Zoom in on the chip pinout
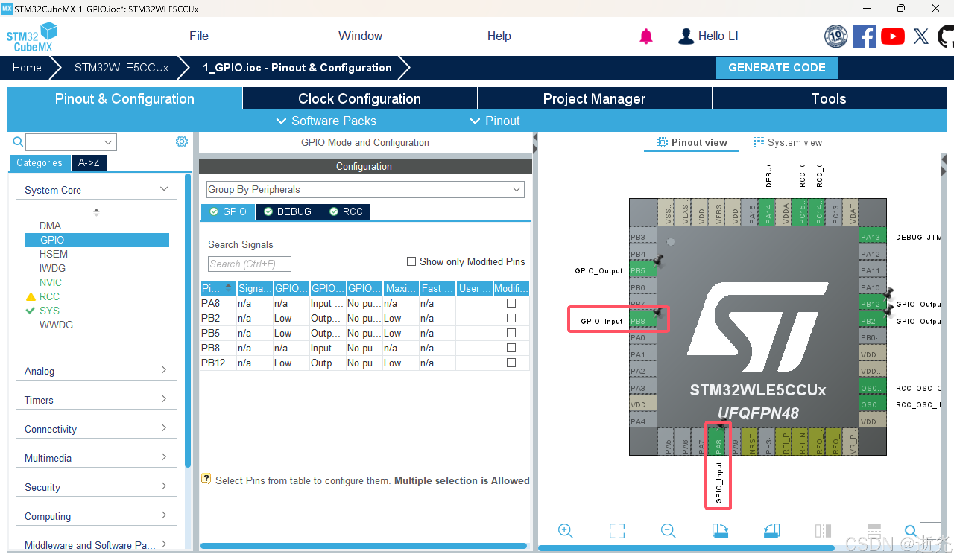954x560 pixels. click(565, 531)
